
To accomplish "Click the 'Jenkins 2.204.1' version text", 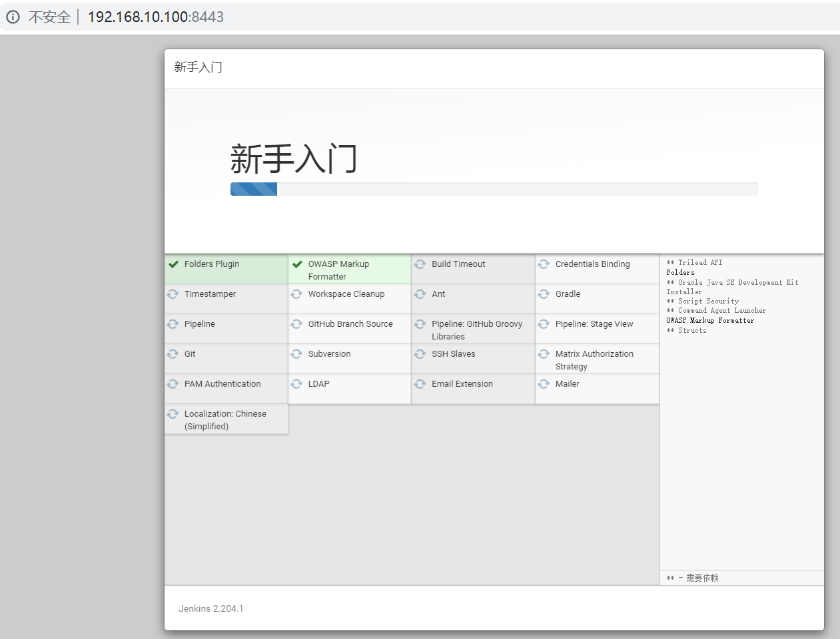I will click(x=210, y=608).
